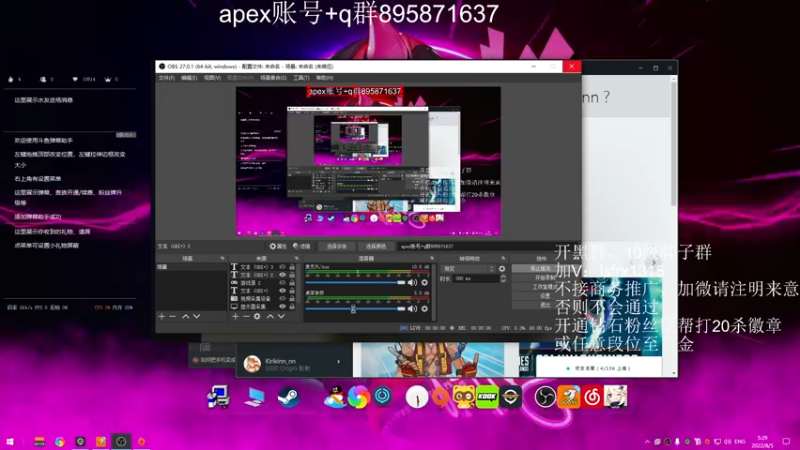Toggle visibility of 文本 (GDI+) 2 source

282,274
